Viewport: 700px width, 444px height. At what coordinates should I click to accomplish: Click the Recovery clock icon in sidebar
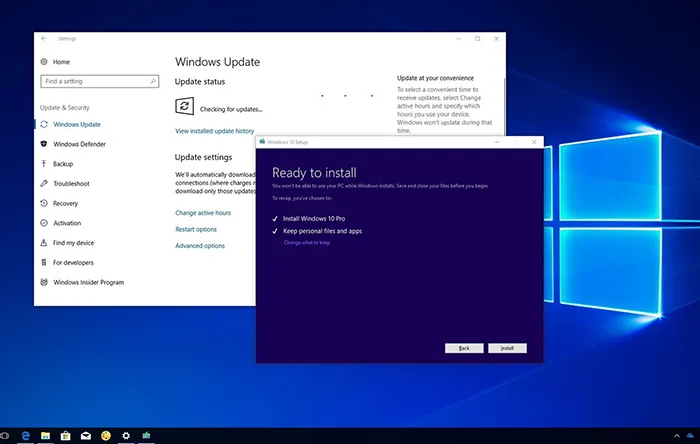pos(44,203)
